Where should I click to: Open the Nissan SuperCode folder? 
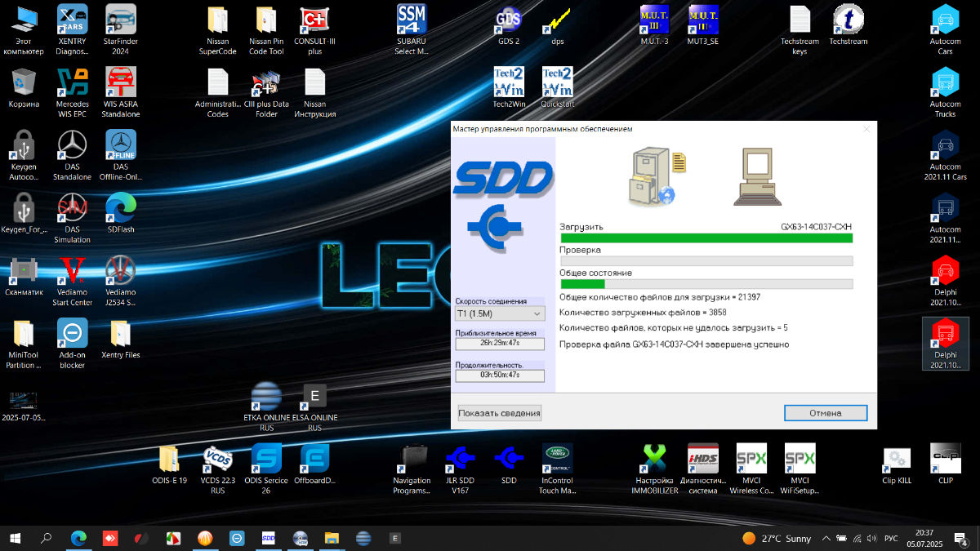[217, 29]
